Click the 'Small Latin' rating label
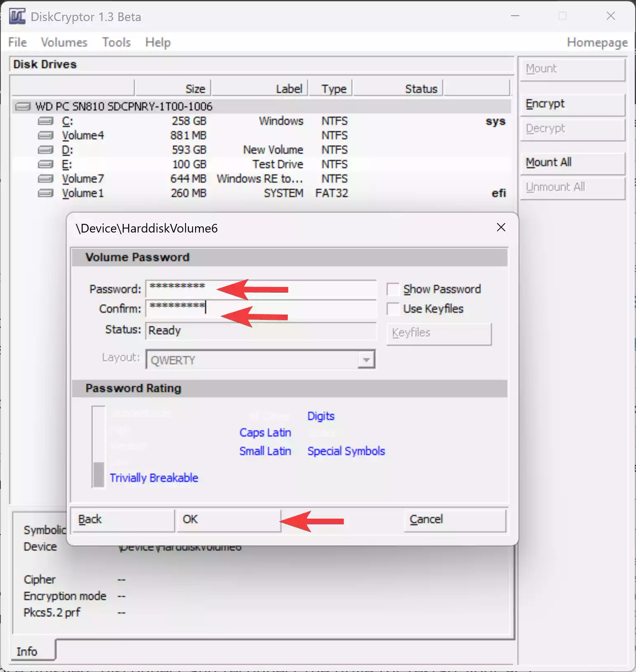The width and height of the screenshot is (636, 672). click(x=265, y=451)
